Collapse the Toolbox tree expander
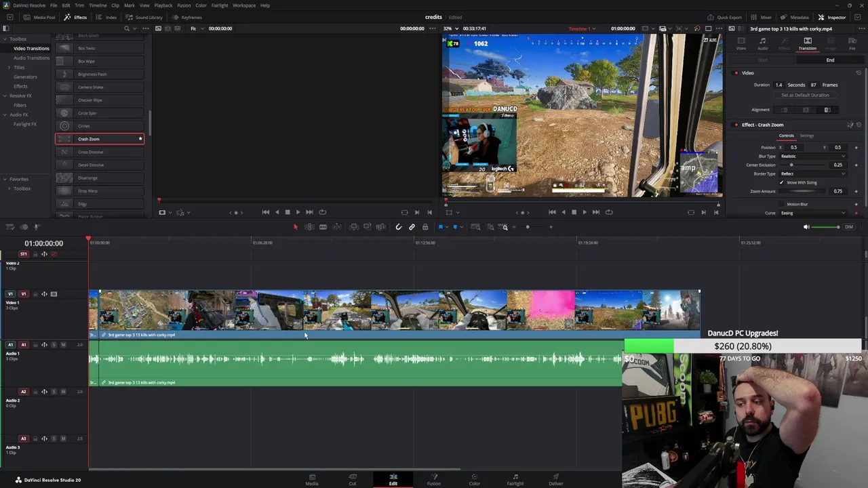 click(x=5, y=39)
